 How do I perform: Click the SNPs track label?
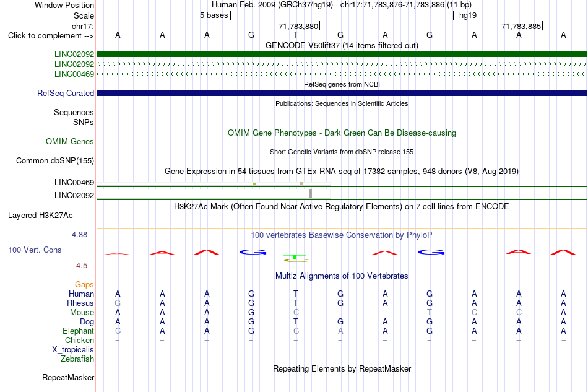(84, 122)
